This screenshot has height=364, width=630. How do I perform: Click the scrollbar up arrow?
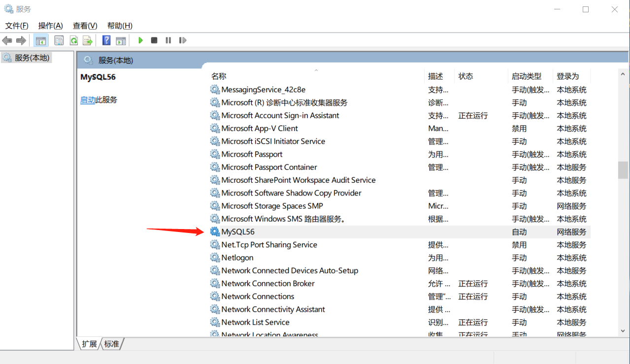(623, 74)
